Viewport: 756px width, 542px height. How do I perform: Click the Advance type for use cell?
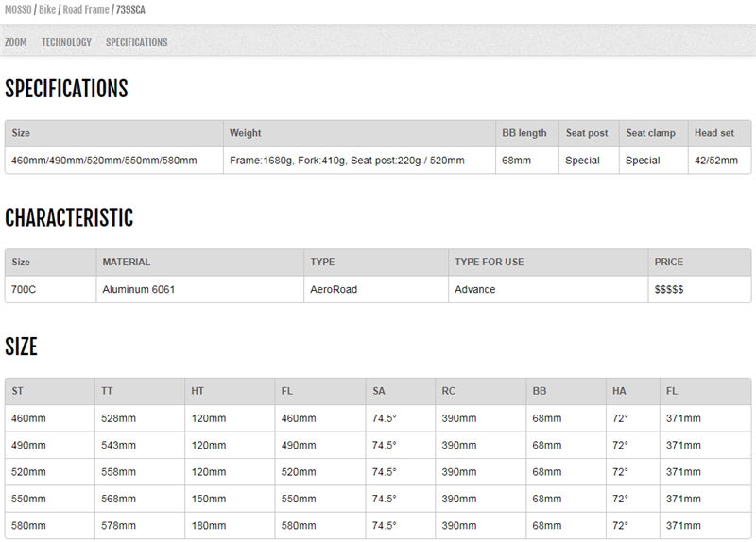click(548, 289)
